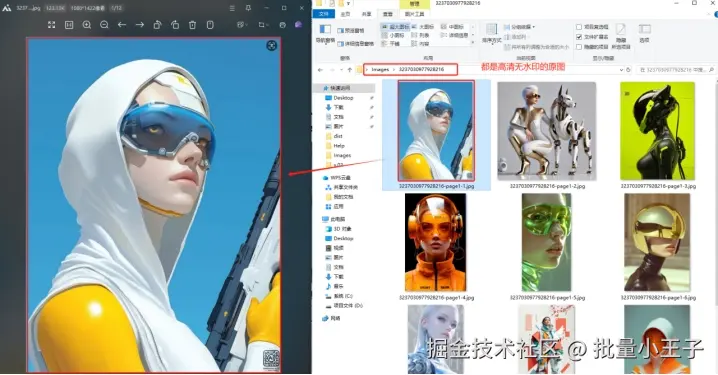Expand the layout gallery more arrow

coord(473,43)
